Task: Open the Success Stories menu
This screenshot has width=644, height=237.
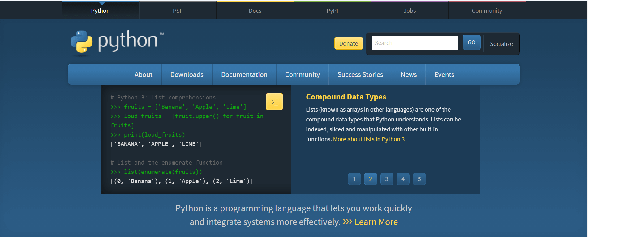Action: point(360,74)
